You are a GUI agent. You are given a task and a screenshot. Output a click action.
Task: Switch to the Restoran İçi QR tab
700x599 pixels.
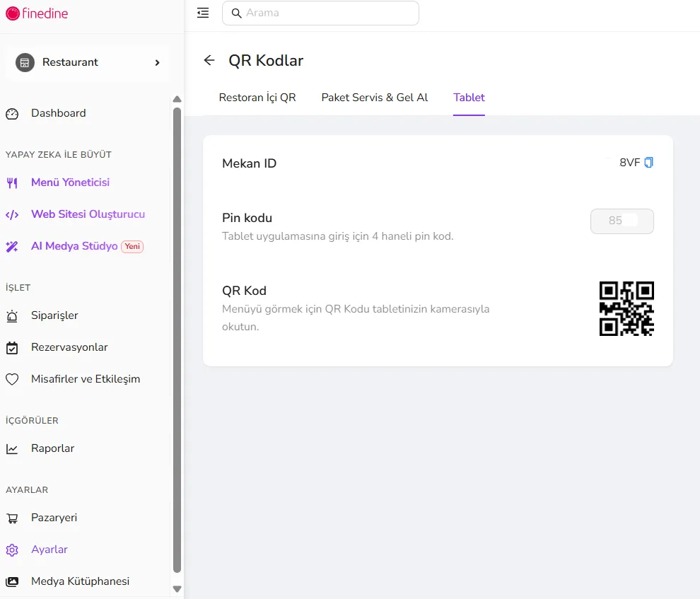tap(257, 98)
